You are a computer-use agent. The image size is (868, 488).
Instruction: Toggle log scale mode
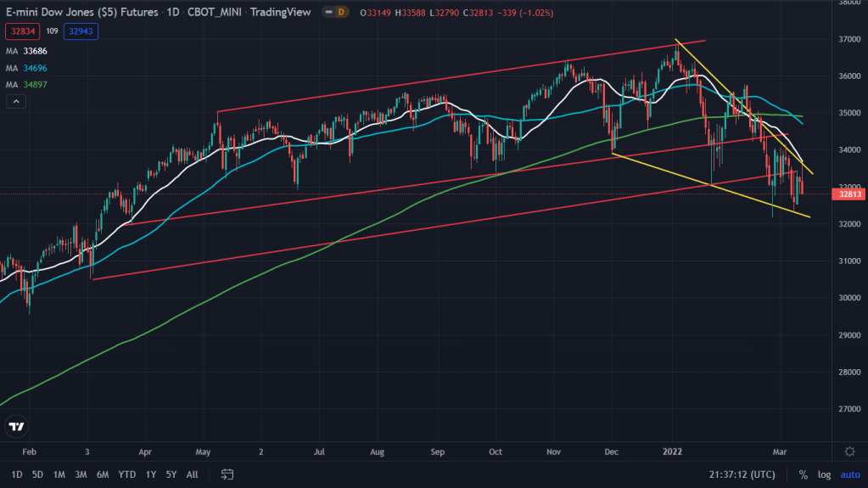click(x=824, y=474)
